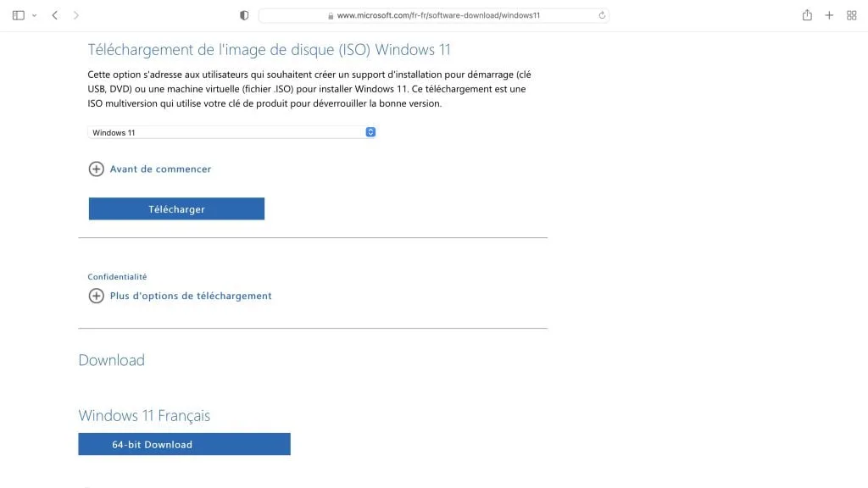Click the 64-bit Download button

[x=184, y=444]
